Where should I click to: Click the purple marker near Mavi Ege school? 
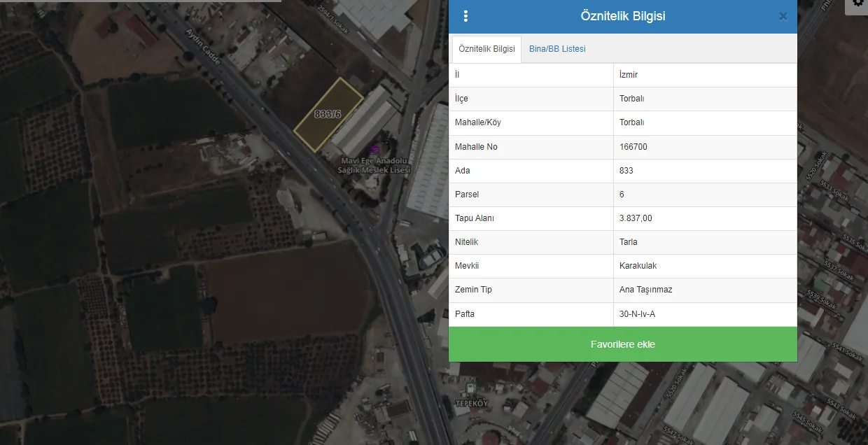pos(374,148)
